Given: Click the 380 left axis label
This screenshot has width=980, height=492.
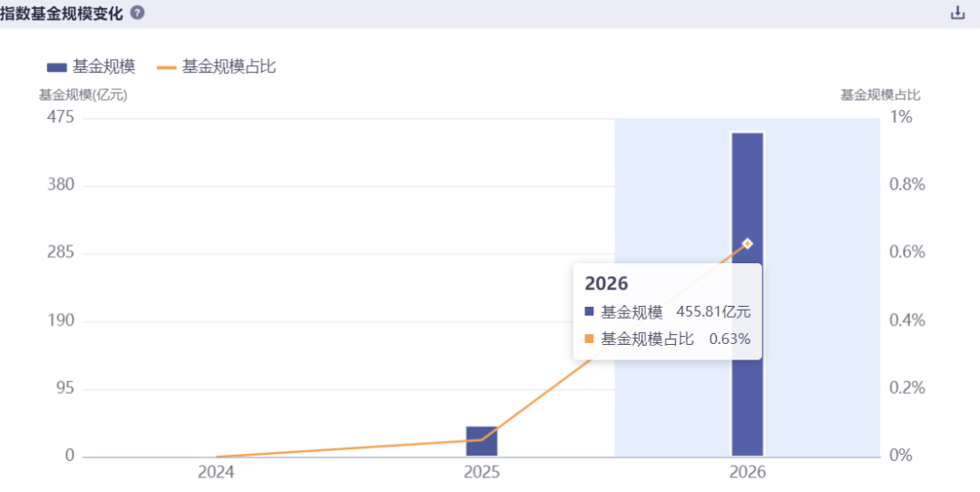Looking at the screenshot, I should [61, 185].
